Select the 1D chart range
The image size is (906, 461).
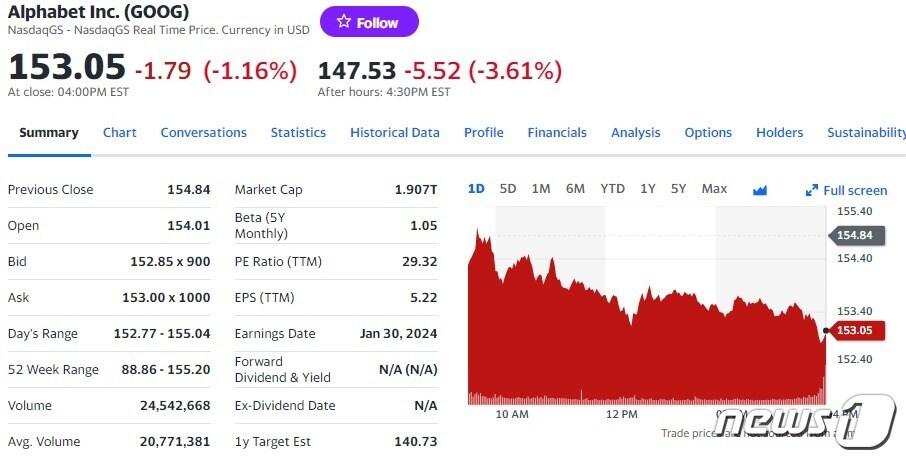(476, 189)
